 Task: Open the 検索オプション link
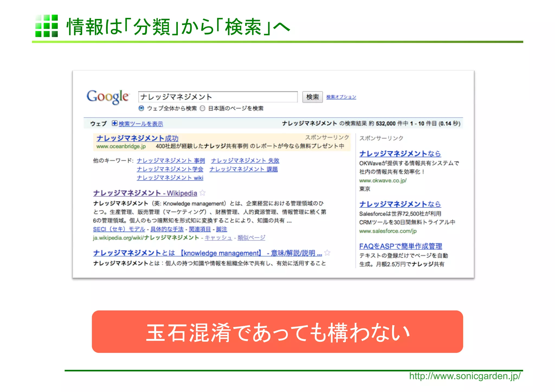341,97
